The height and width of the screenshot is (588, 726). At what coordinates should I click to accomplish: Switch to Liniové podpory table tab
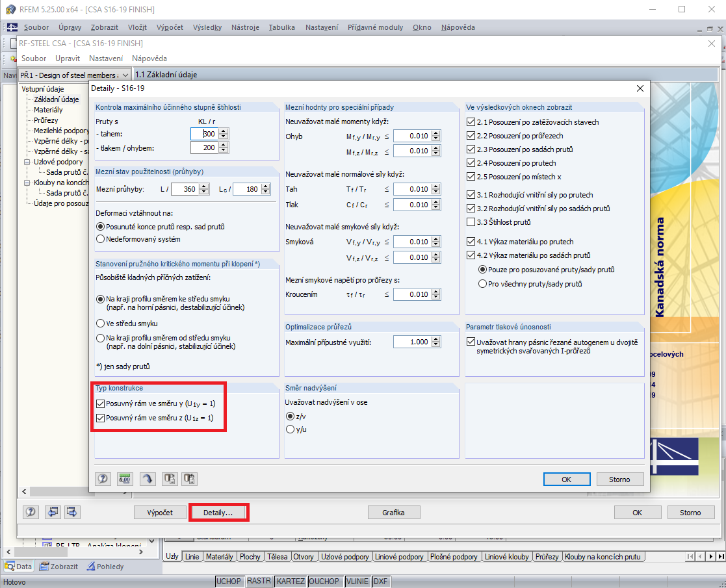[x=399, y=557]
